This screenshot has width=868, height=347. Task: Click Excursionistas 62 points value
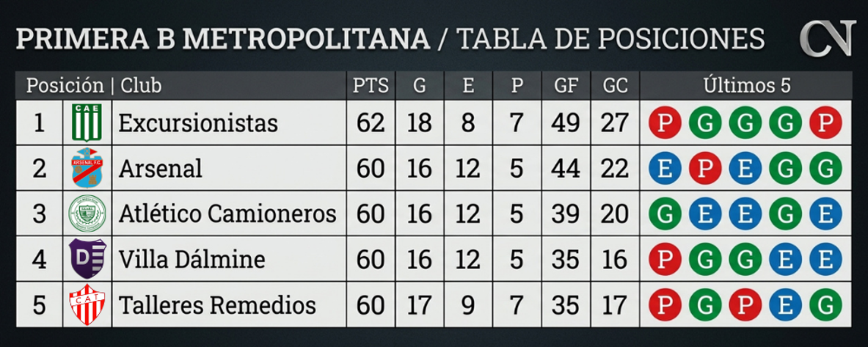point(371,123)
